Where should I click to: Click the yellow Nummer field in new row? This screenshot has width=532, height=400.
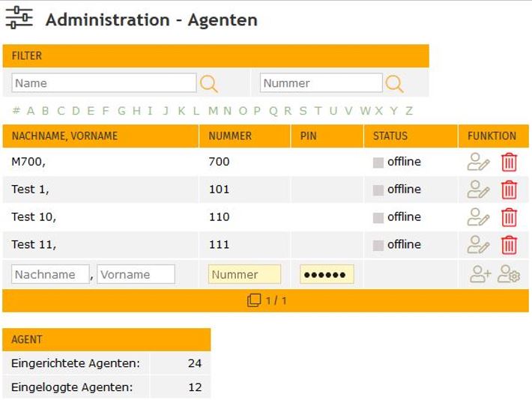(x=244, y=274)
